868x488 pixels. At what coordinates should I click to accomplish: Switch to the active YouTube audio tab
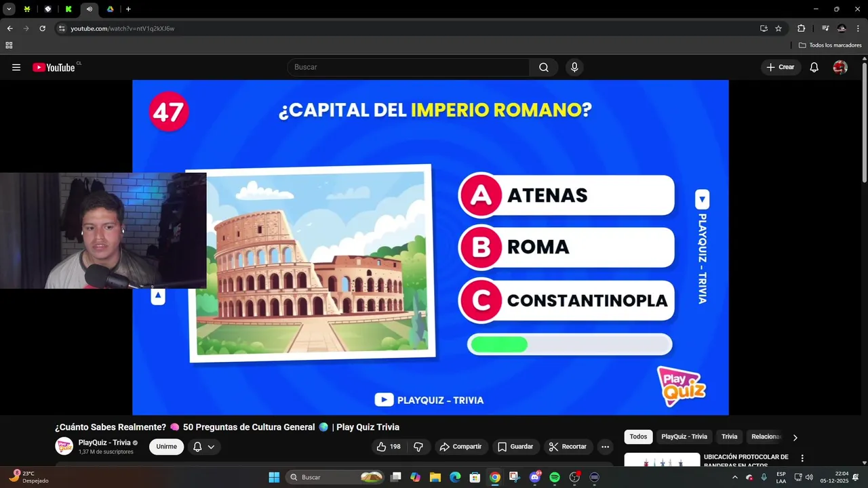click(x=89, y=9)
